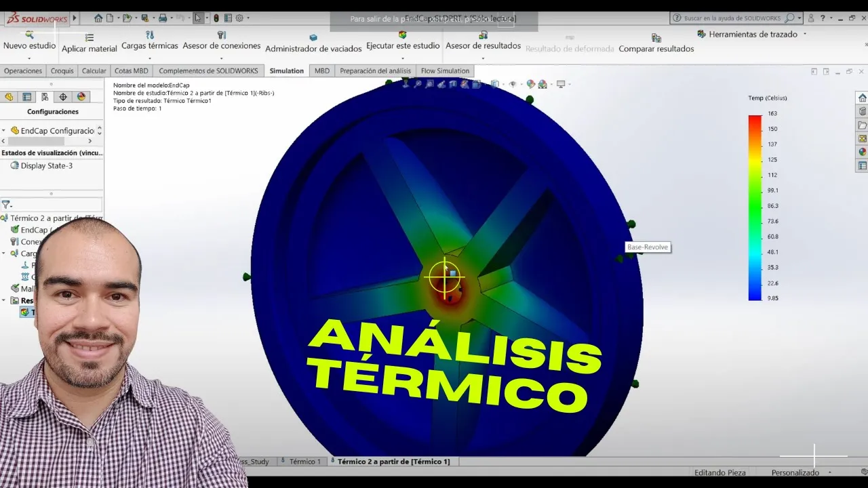Image resolution: width=868 pixels, height=488 pixels.
Task: Open the Design Library icon in task pane
Action: click(x=863, y=111)
